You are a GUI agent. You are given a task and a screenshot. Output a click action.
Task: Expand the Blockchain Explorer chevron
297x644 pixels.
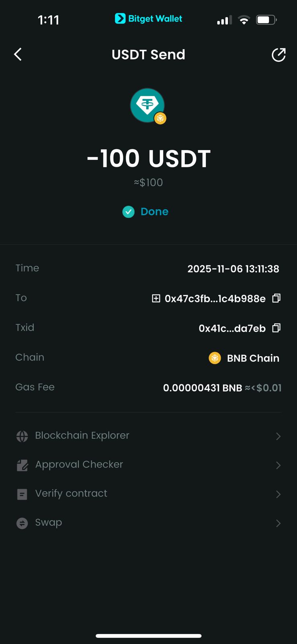click(x=278, y=436)
